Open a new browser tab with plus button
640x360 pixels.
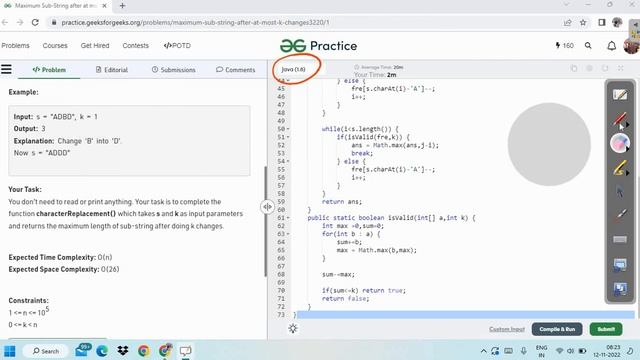tap(122, 6)
